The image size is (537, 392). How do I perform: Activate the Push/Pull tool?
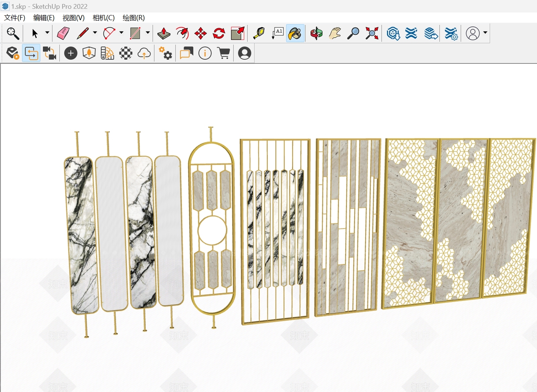(x=164, y=33)
